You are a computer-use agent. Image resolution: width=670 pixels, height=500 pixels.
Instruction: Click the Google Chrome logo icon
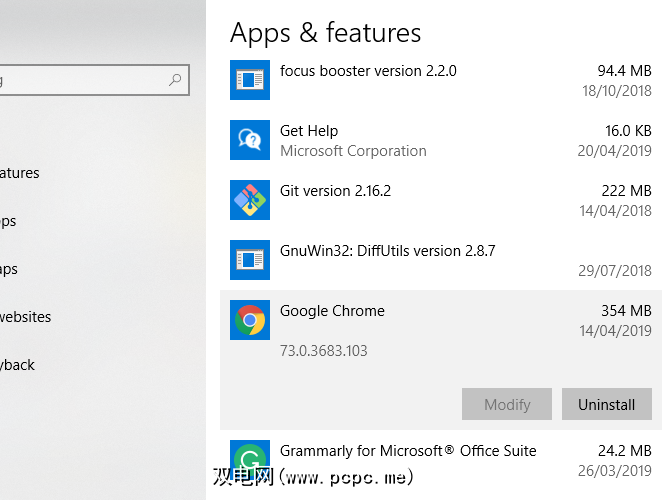click(249, 320)
